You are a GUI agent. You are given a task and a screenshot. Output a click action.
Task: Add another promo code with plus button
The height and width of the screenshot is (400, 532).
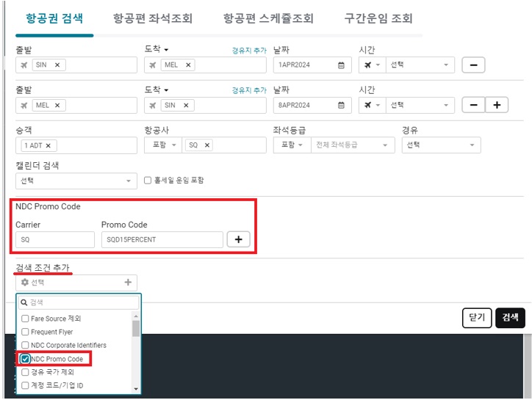click(x=239, y=239)
